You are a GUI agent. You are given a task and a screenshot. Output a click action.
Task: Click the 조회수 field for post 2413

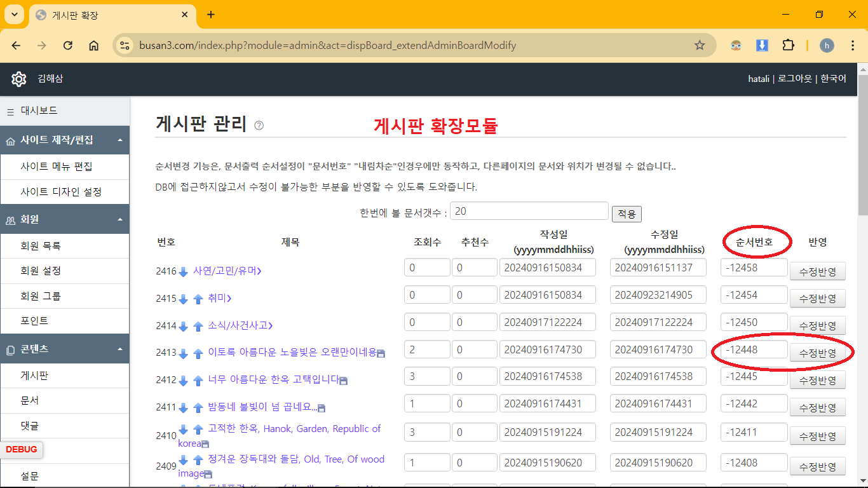click(427, 349)
